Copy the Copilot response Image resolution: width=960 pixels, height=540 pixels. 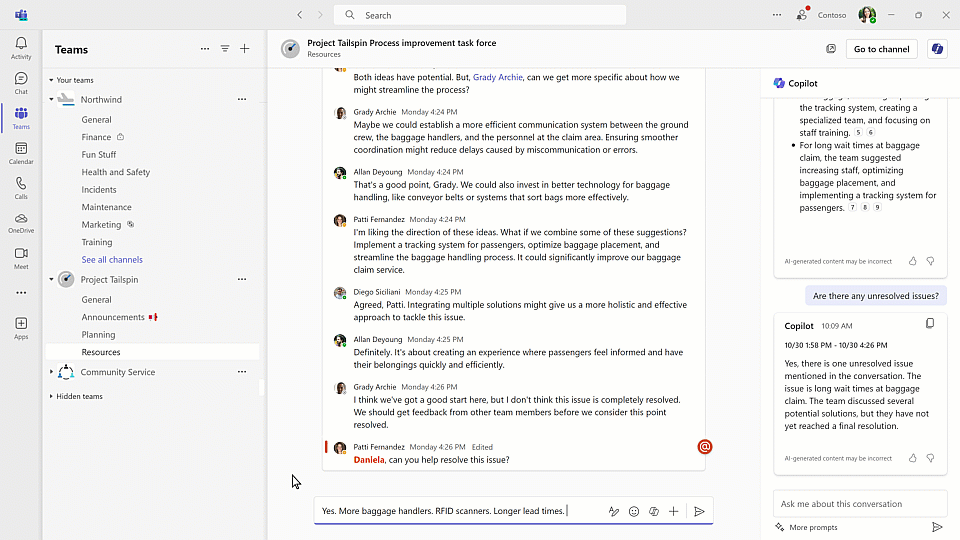[x=930, y=324]
